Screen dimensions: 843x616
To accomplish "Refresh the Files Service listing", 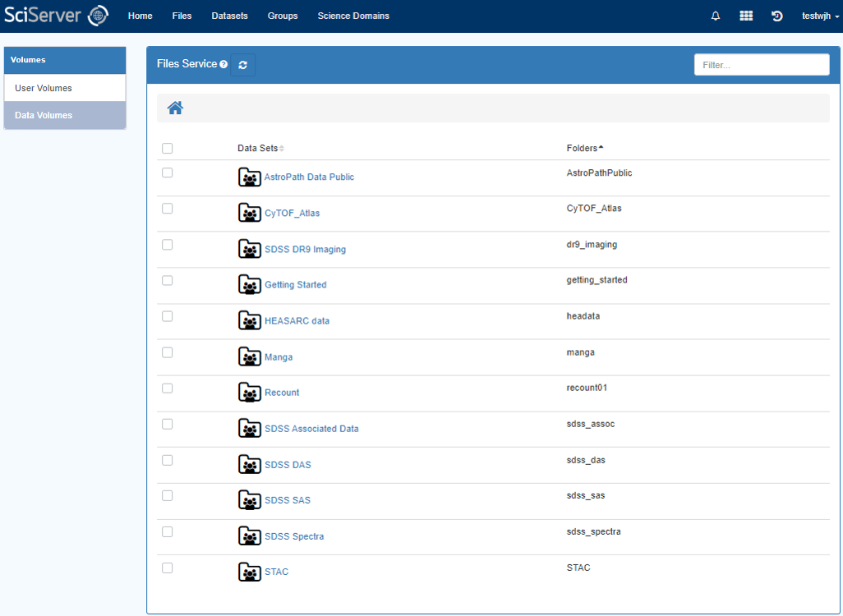I will pyautogui.click(x=243, y=65).
